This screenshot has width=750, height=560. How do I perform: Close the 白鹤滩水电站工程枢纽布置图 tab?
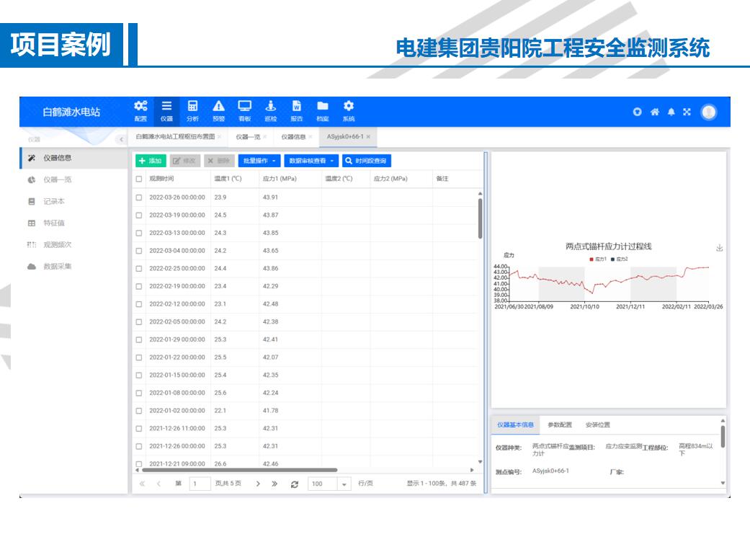point(220,137)
